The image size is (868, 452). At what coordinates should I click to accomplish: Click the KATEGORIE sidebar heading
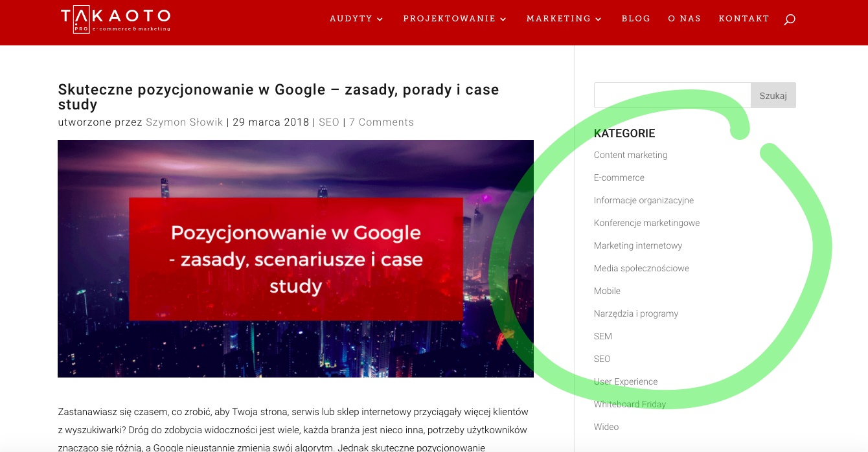pyautogui.click(x=624, y=133)
